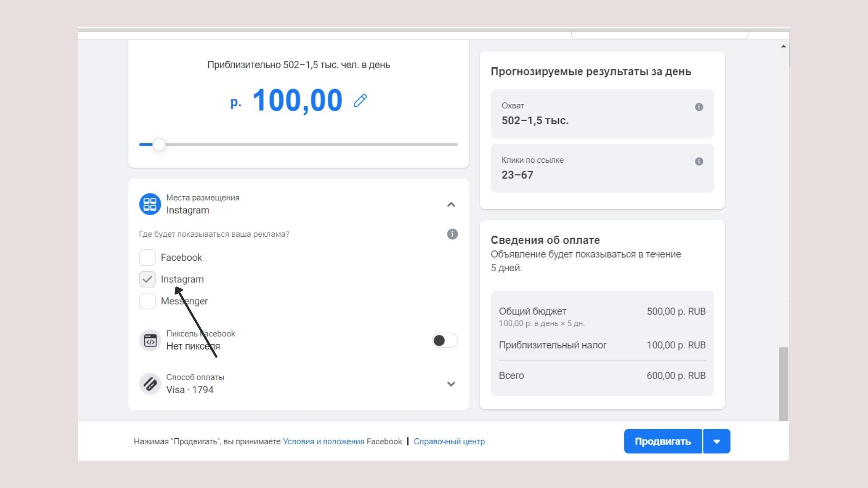Tick the Messenger placement checkbox
Viewport: 868px width, 488px height.
coord(147,301)
